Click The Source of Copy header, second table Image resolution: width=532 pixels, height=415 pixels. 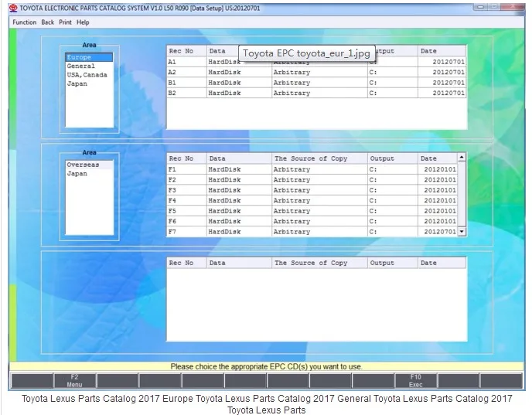319,158
